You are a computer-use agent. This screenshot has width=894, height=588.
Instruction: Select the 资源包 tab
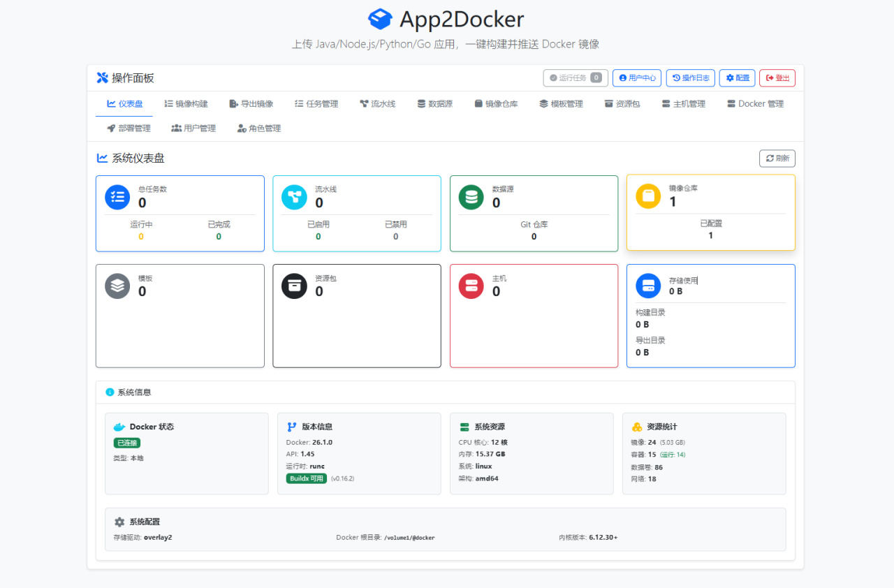(x=622, y=104)
